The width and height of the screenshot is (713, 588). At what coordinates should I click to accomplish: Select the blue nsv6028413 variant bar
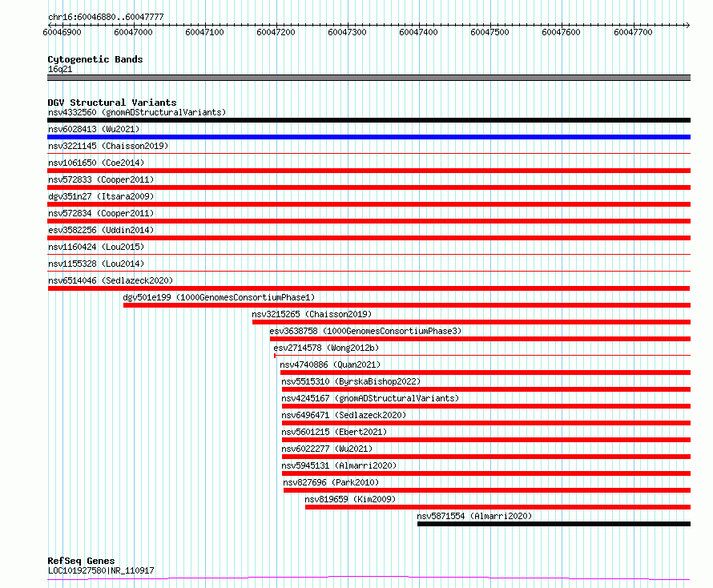tap(369, 137)
